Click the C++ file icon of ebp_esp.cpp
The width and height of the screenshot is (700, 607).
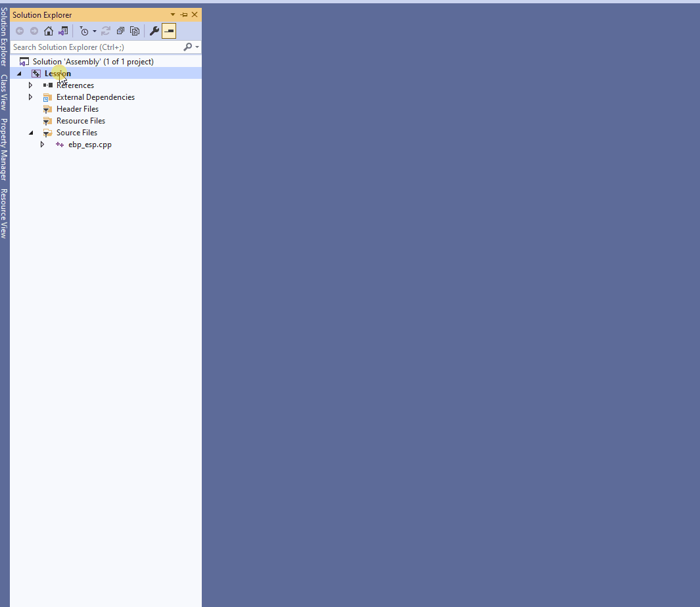point(60,145)
